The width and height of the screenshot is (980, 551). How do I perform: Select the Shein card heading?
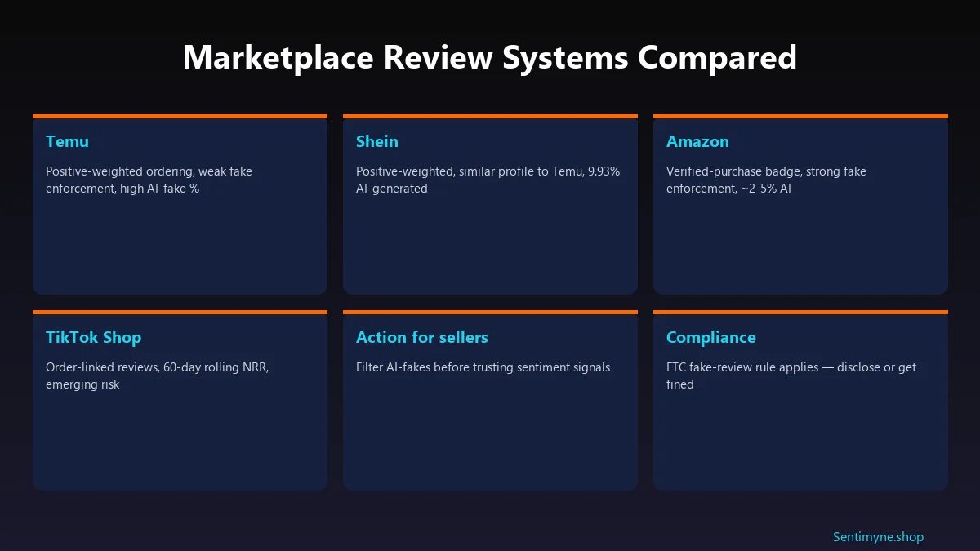click(x=377, y=141)
